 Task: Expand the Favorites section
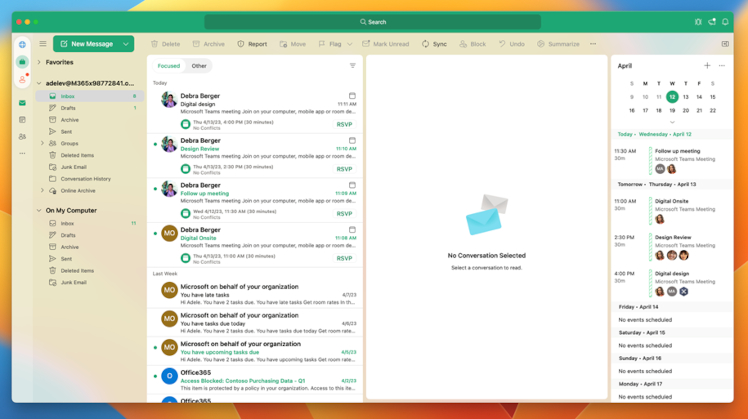click(x=39, y=62)
